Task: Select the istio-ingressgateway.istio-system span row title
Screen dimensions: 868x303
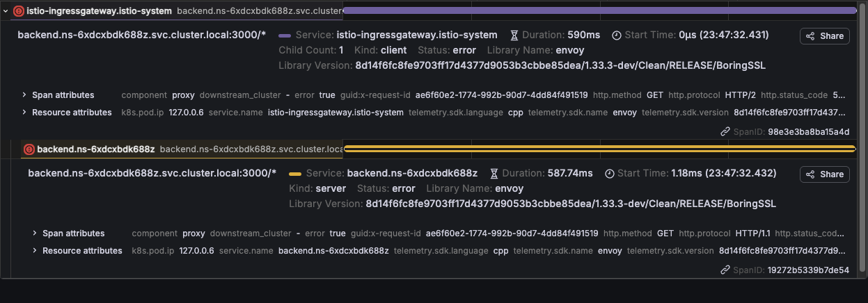Action: point(98,11)
